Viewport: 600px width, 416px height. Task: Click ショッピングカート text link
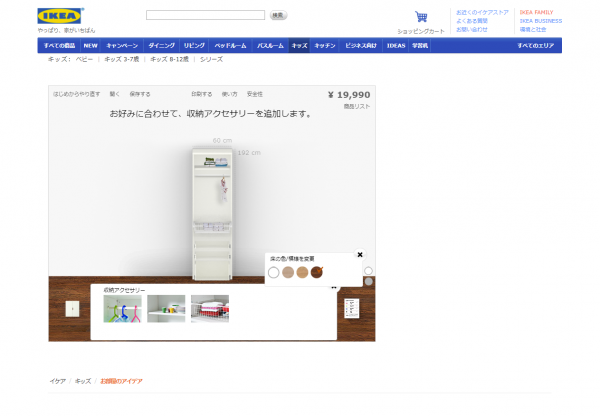click(x=421, y=31)
